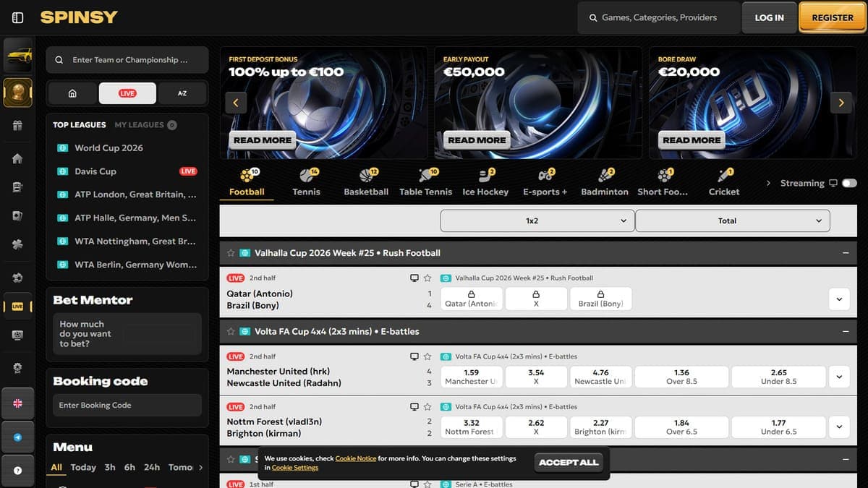The width and height of the screenshot is (868, 488).
Task: Favorite the Volta FA Cup league header star
Action: click(231, 331)
